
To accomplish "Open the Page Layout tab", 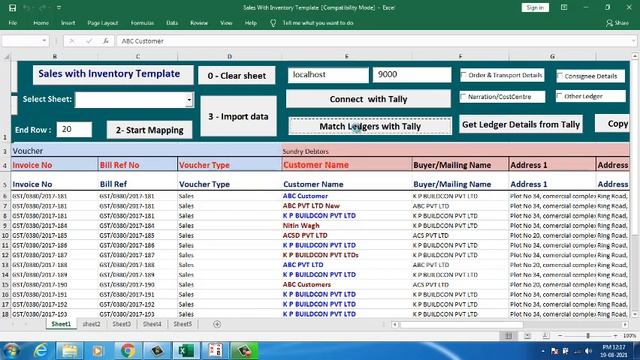I will pos(102,23).
